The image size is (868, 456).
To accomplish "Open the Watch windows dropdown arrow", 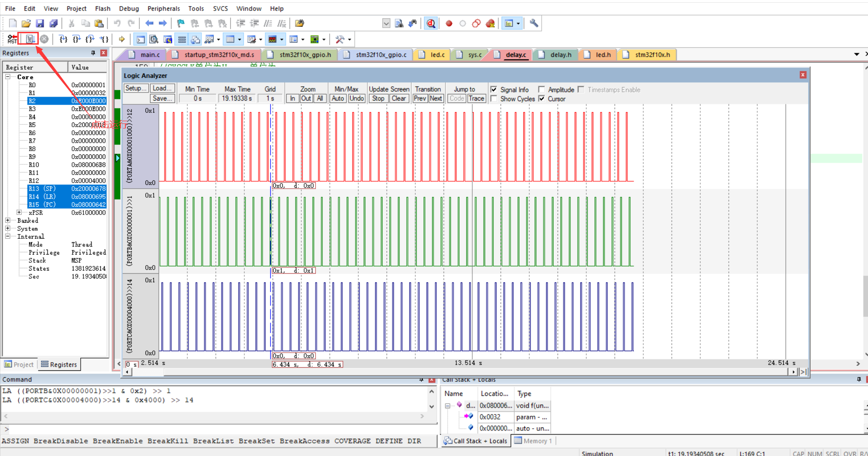I will click(x=219, y=40).
